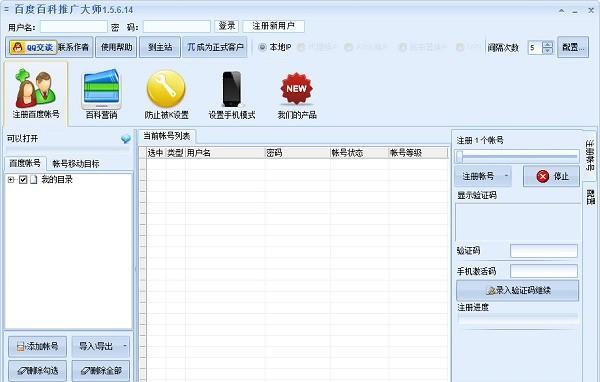Switch to the 帐号移动目标 tab

75,164
